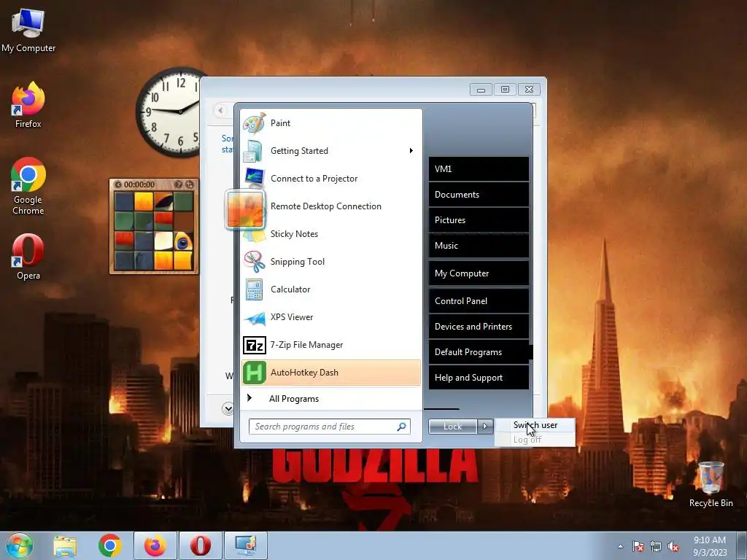Open the VM1 user folder
The width and height of the screenshot is (747, 560).
(x=479, y=169)
